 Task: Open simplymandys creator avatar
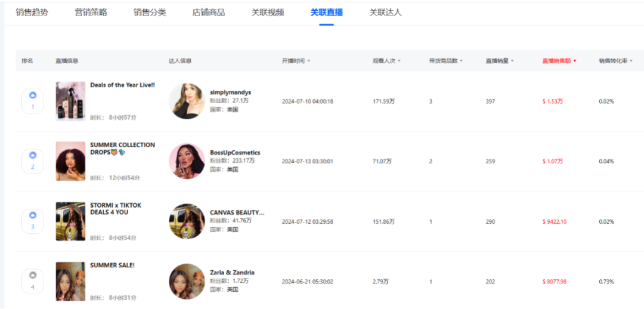187,101
